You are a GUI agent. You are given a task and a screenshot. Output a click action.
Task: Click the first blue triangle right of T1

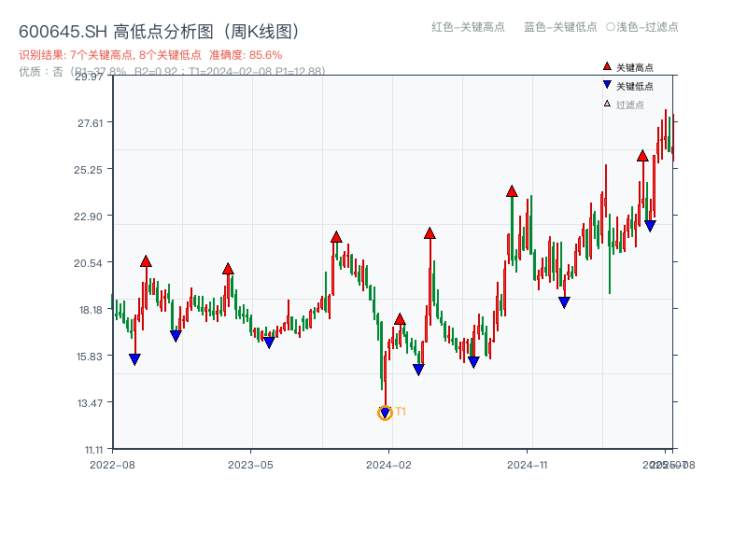(x=418, y=370)
